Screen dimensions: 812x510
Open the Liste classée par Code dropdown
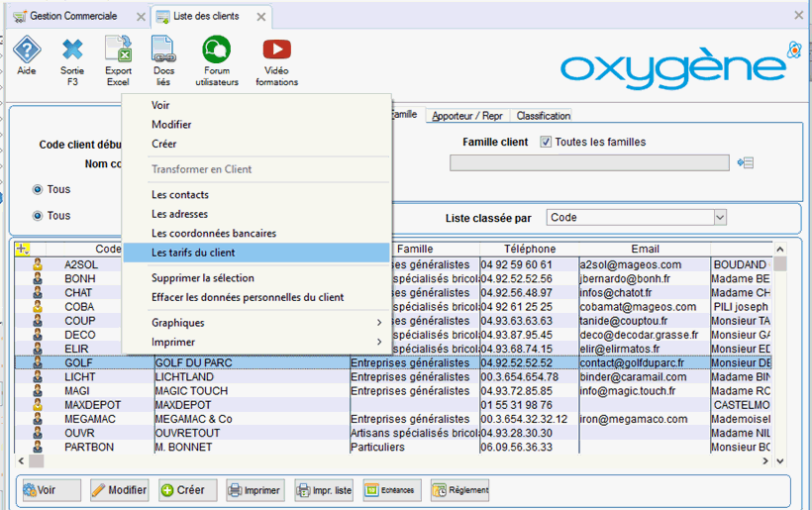720,218
